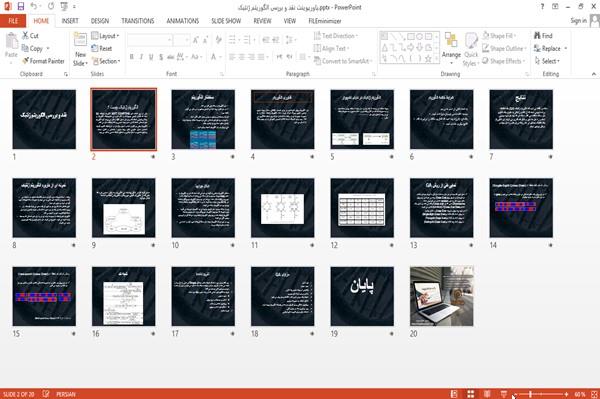Image resolution: width=600 pixels, height=399 pixels.
Task: Adjust the zoom slider in the status bar
Action: tap(530, 394)
